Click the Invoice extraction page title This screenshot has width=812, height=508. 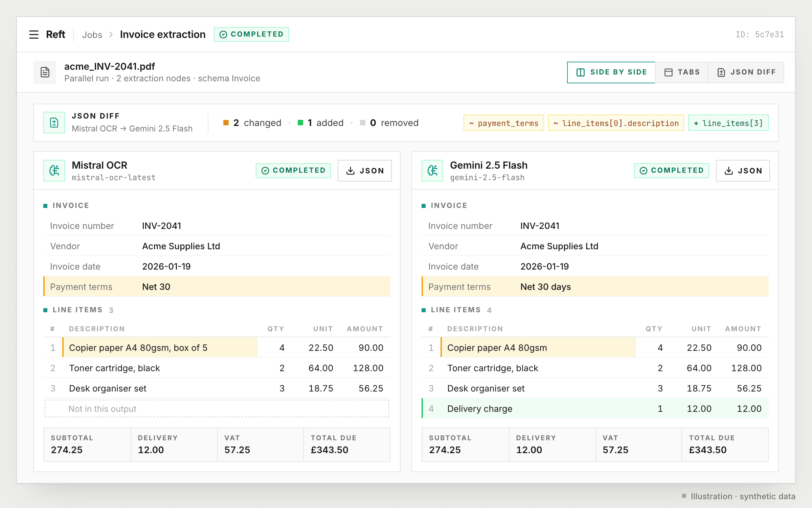point(163,35)
